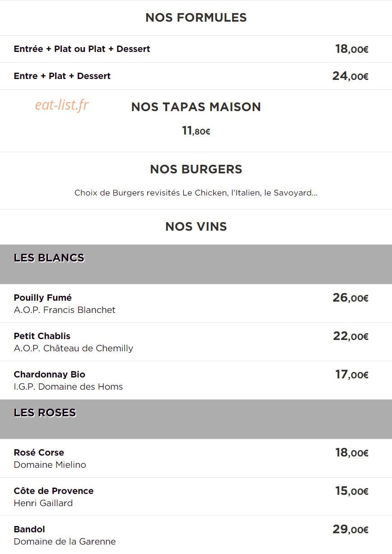Select the Entrée + Plat ou Plat + Dessert formula
The image size is (392, 554).
pos(196,49)
